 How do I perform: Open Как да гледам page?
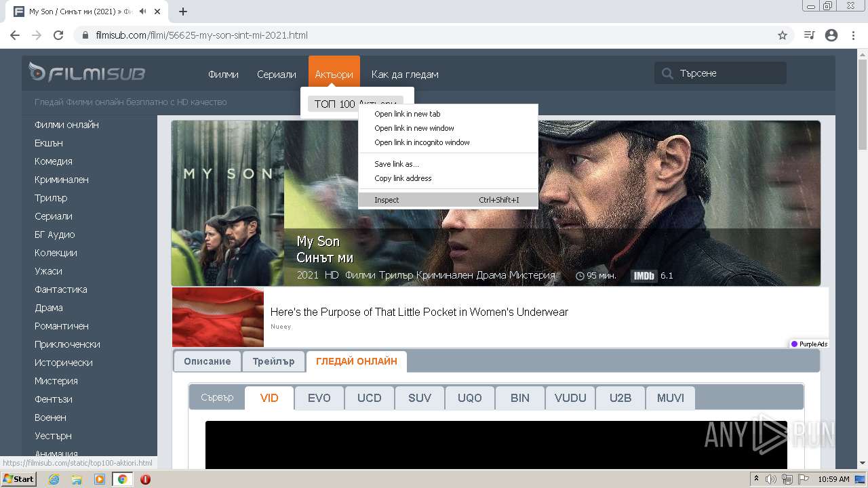pyautogui.click(x=405, y=74)
